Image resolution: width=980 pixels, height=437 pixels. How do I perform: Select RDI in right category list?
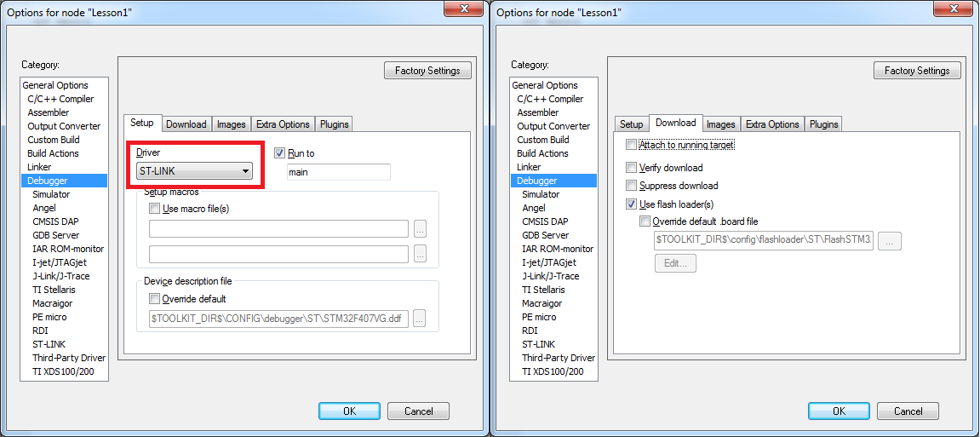(x=530, y=331)
